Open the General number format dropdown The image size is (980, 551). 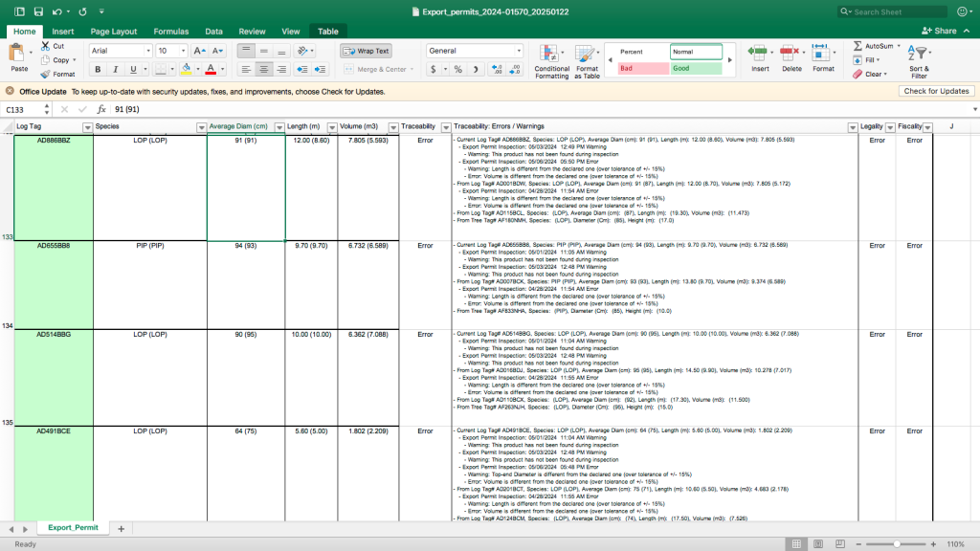[x=520, y=51]
